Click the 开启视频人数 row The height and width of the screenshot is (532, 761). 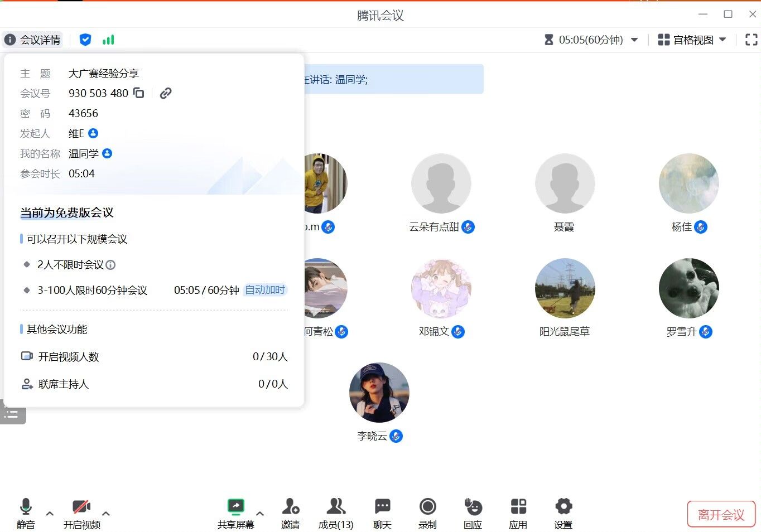click(x=154, y=356)
